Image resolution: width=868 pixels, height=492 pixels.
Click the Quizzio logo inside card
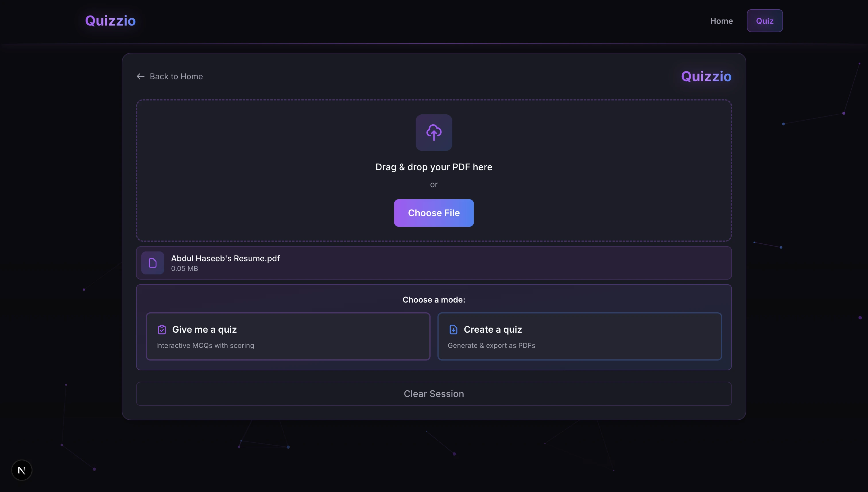(706, 76)
